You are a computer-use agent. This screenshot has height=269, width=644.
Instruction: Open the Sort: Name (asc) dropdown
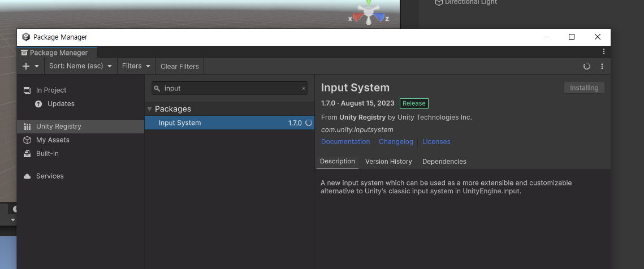point(80,66)
